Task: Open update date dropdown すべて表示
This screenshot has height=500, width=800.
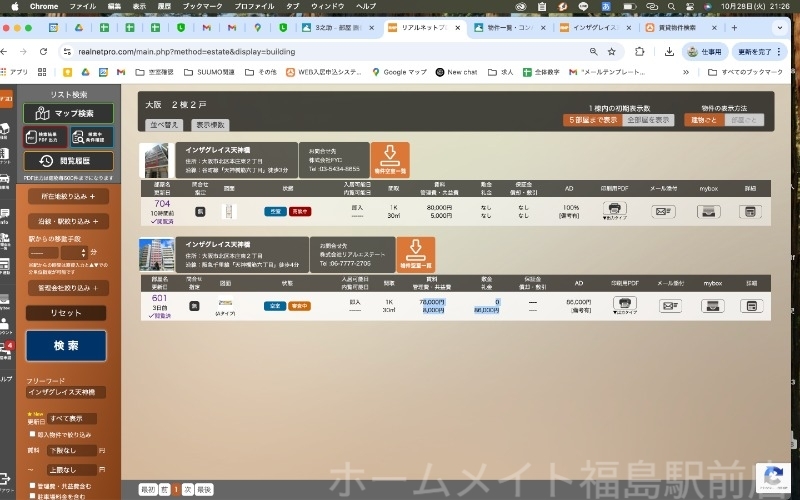Action: pos(72,419)
